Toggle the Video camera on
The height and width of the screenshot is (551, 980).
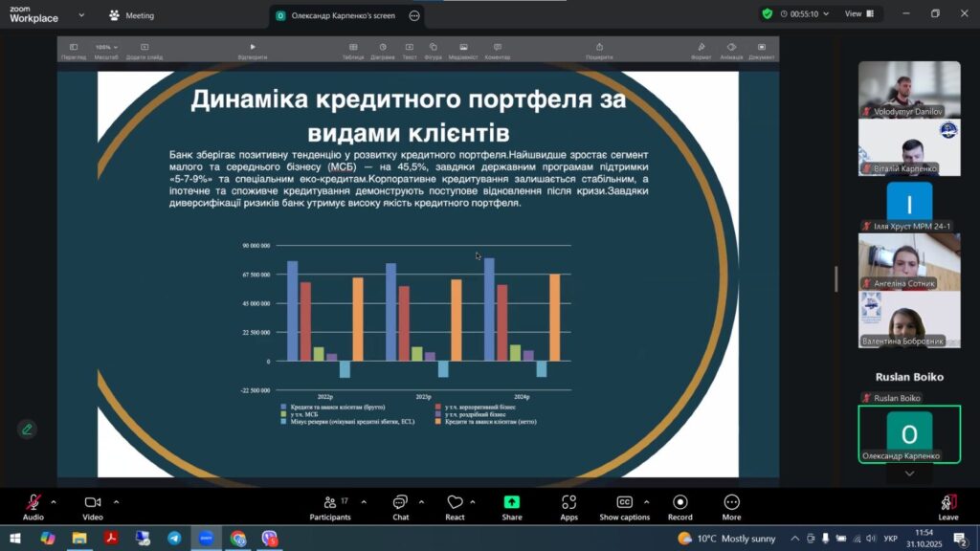93,507
